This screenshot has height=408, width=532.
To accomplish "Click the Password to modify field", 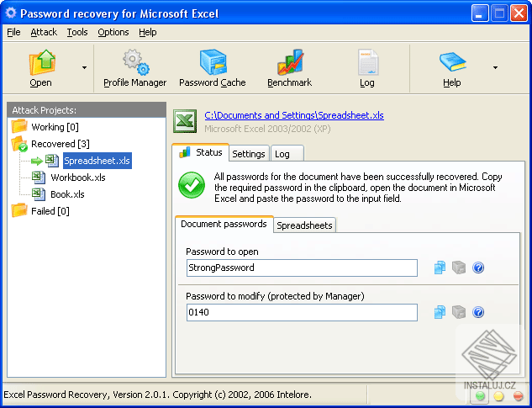I will 302,313.
